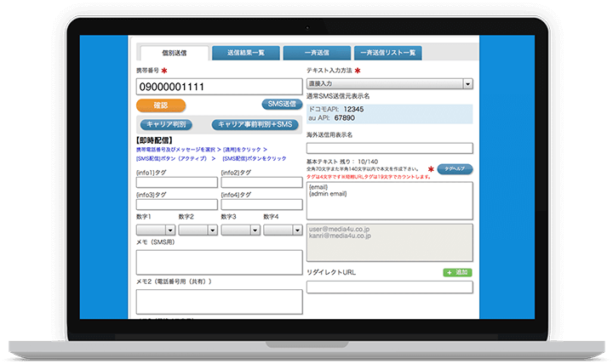Open the 数字3 dropdown
Image resolution: width=613 pixels, height=364 pixels.
pyautogui.click(x=240, y=230)
